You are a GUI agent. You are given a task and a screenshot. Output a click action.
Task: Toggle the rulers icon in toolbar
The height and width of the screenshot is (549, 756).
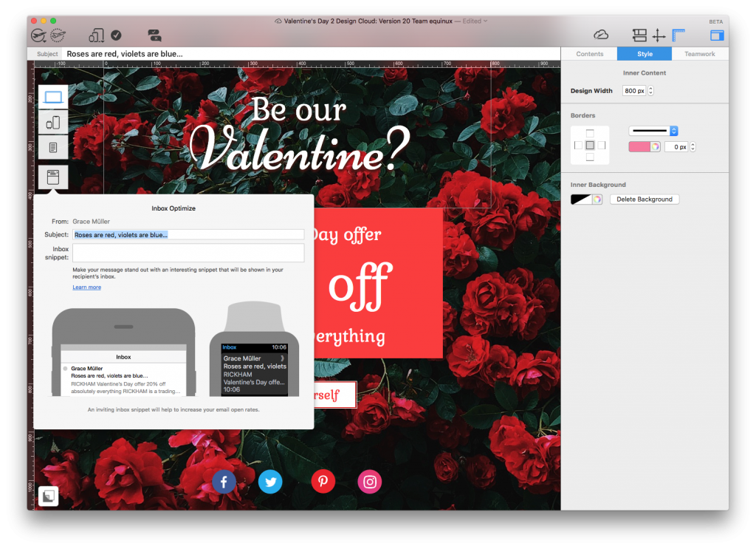pyautogui.click(x=679, y=35)
